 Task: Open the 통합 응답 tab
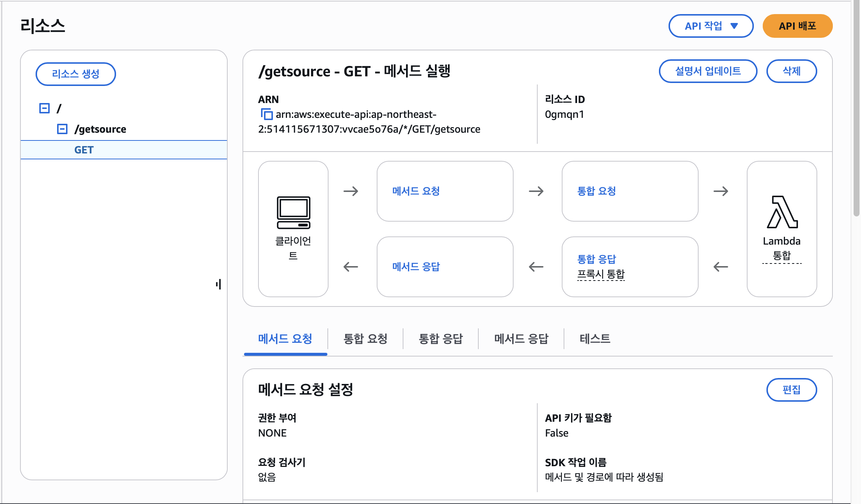[441, 338]
